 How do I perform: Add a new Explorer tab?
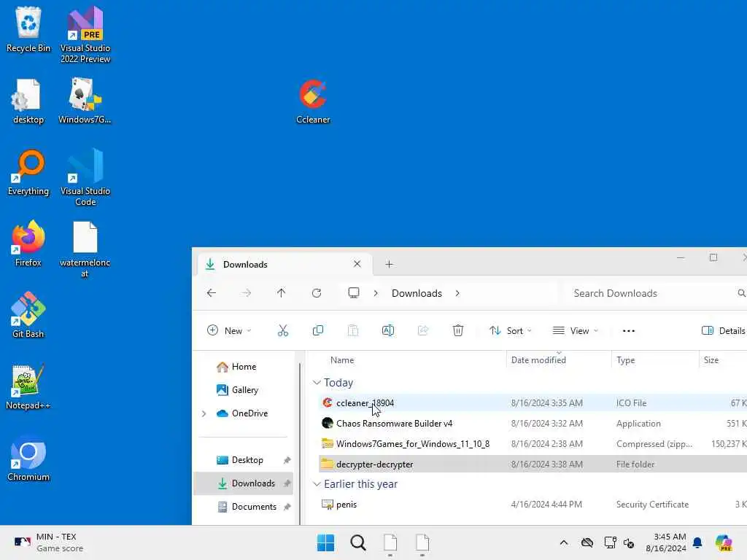[390, 264]
